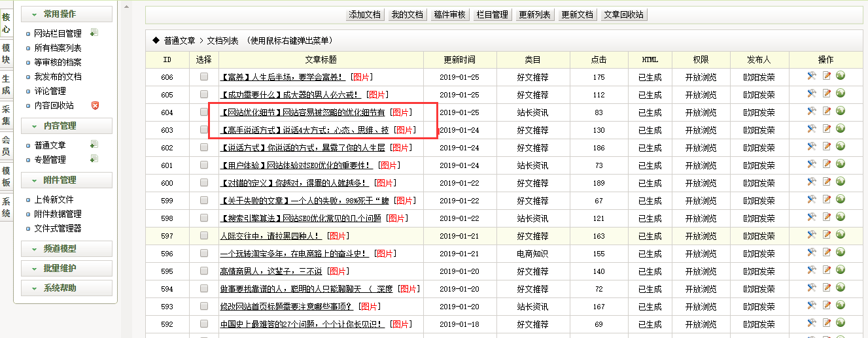Open the 模板 side tab
868x338 pixels.
click(6, 177)
